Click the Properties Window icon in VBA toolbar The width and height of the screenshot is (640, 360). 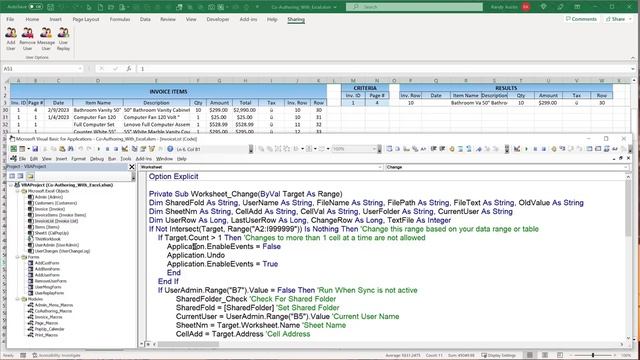tap(143, 149)
